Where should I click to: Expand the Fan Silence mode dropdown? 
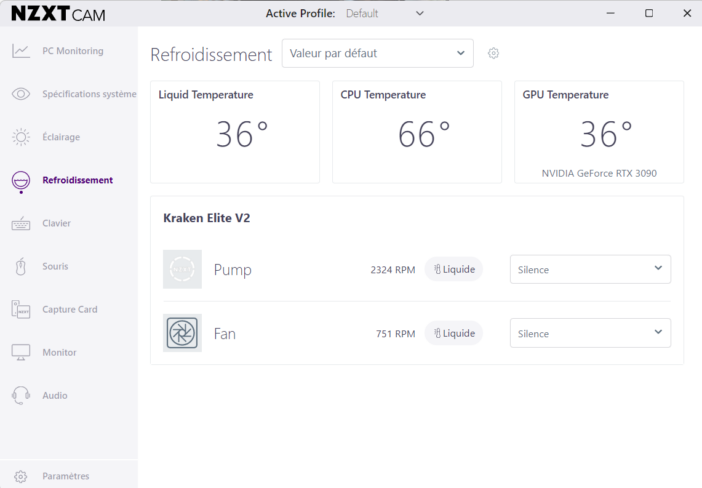pos(590,333)
